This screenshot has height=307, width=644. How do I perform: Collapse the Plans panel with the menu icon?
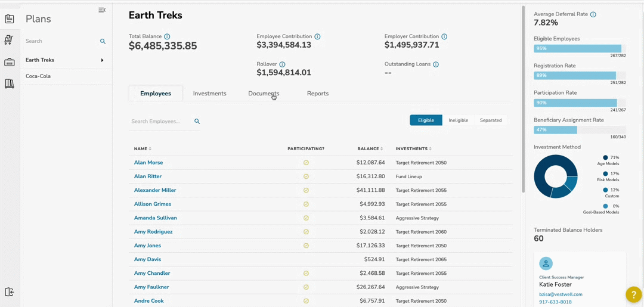[103, 10]
